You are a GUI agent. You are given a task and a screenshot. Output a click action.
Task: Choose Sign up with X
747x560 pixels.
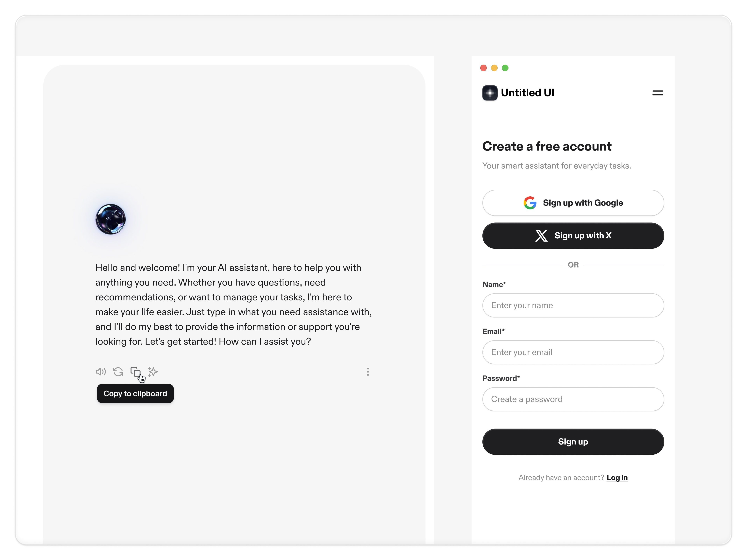click(x=573, y=236)
